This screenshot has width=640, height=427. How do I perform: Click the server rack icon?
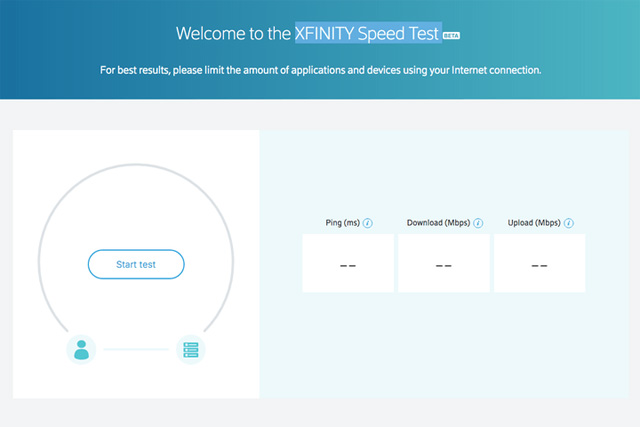191,349
